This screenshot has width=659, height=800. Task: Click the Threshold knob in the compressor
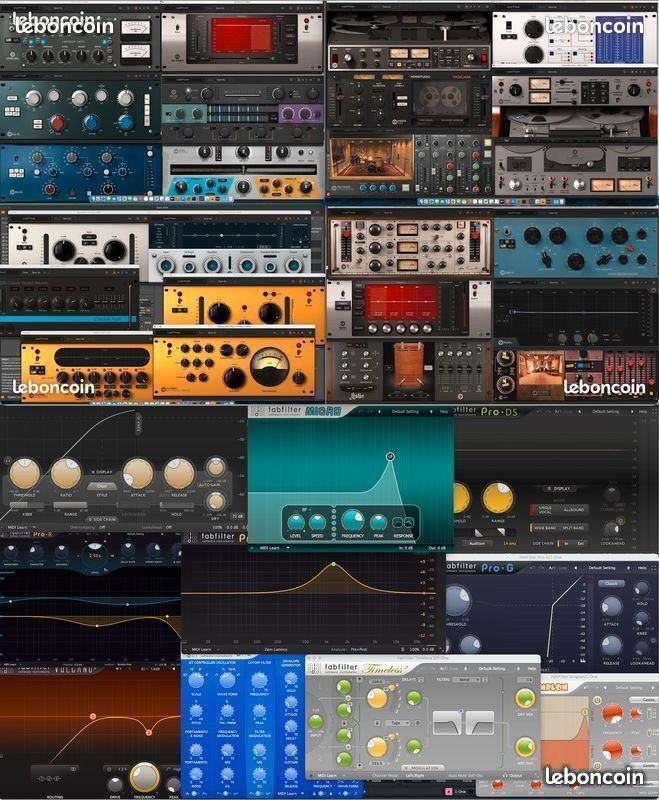(24, 473)
